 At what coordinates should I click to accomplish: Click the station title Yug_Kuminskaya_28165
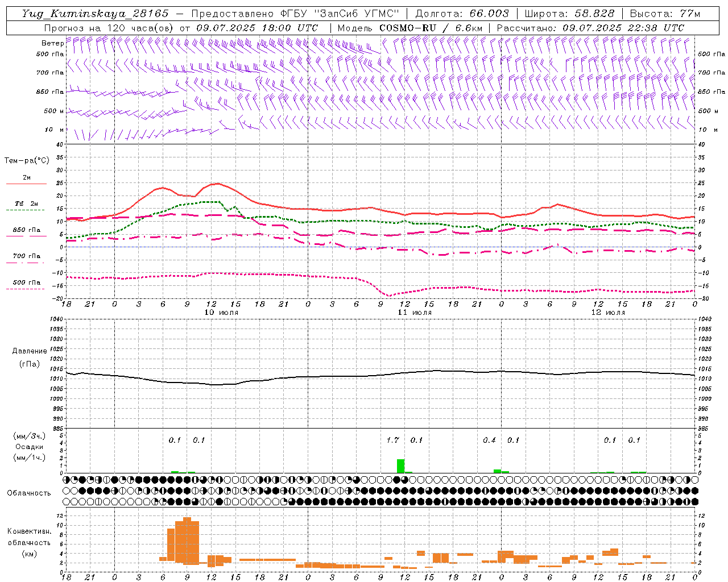pos(96,14)
